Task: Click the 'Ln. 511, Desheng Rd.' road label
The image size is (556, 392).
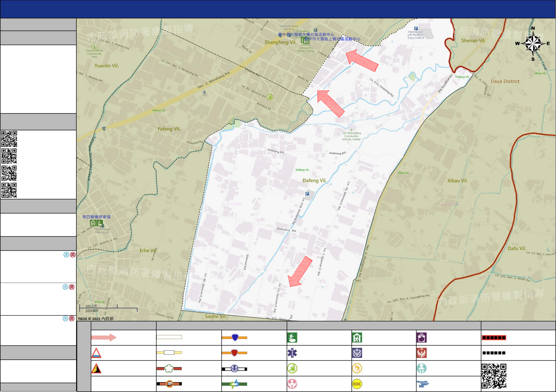Action: (382, 87)
